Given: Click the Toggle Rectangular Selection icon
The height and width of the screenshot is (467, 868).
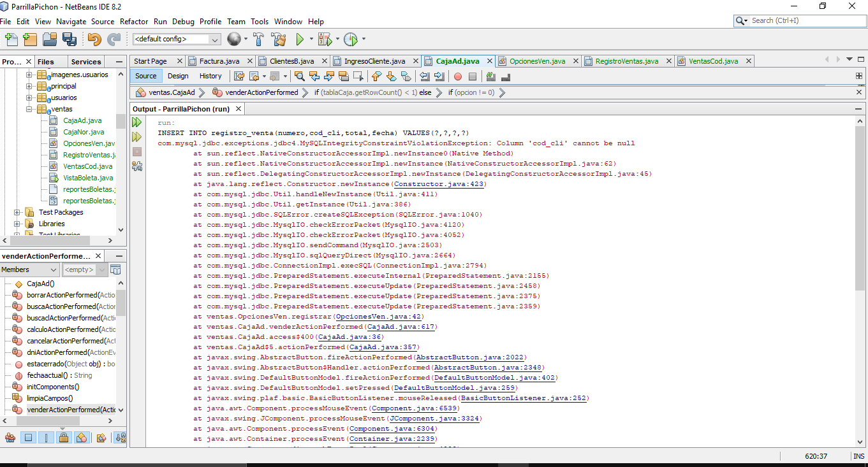Looking at the screenshot, I should tap(358, 76).
